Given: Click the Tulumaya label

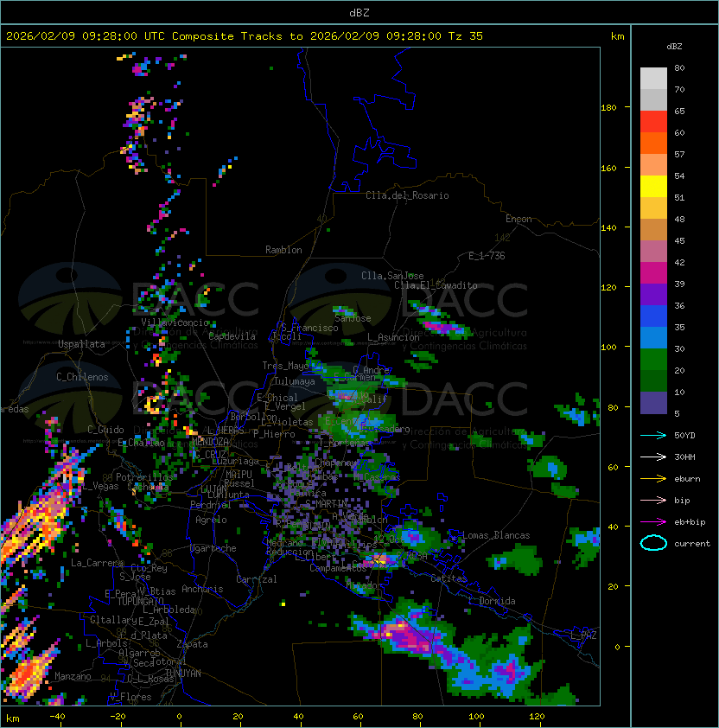Looking at the screenshot, I should 295,381.
